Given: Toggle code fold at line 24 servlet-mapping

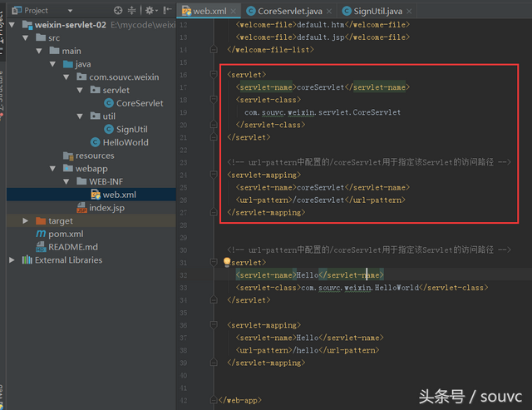Looking at the screenshot, I should pyautogui.click(x=214, y=175).
